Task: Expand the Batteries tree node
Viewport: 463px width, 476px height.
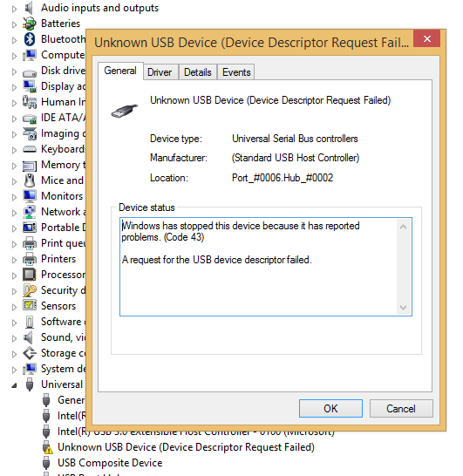Action: tap(14, 24)
